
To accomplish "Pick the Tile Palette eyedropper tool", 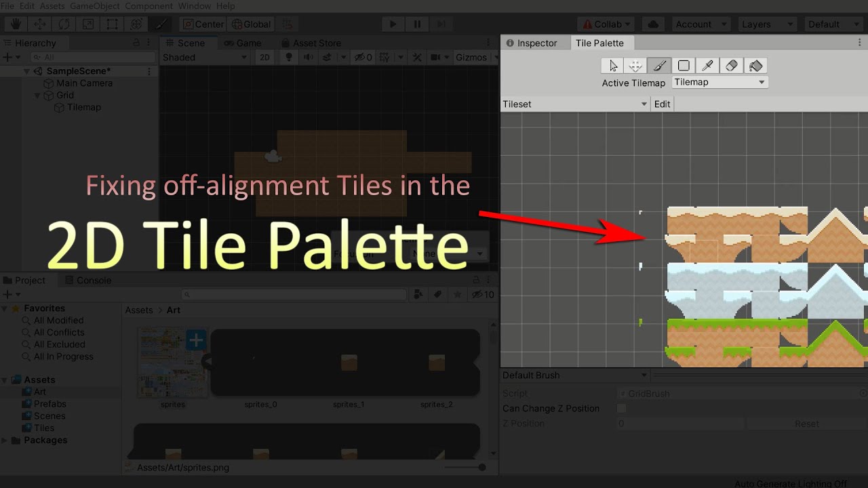I will pyautogui.click(x=707, y=66).
